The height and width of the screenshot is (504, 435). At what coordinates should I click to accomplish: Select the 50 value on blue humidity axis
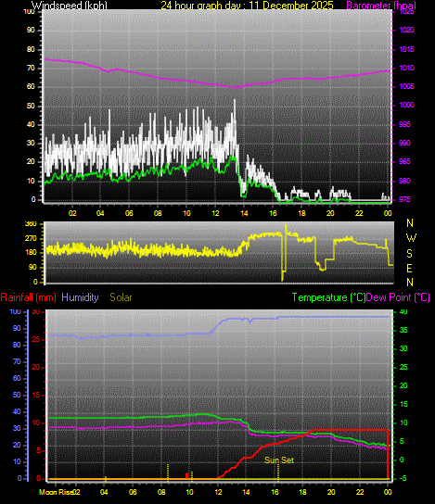pos(17,395)
